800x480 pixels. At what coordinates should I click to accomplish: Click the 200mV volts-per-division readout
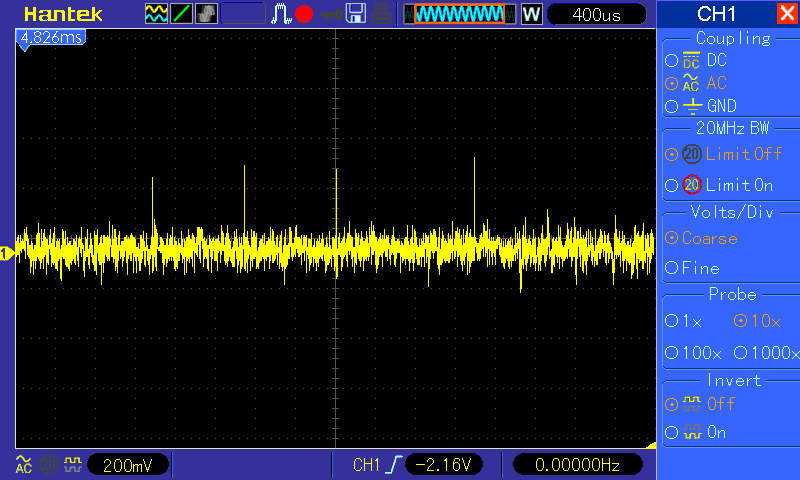128,465
